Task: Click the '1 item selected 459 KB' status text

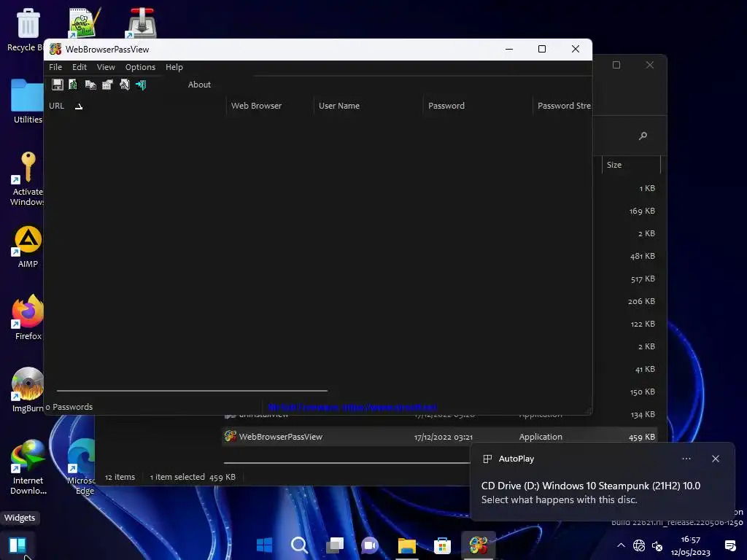Action: point(193,477)
